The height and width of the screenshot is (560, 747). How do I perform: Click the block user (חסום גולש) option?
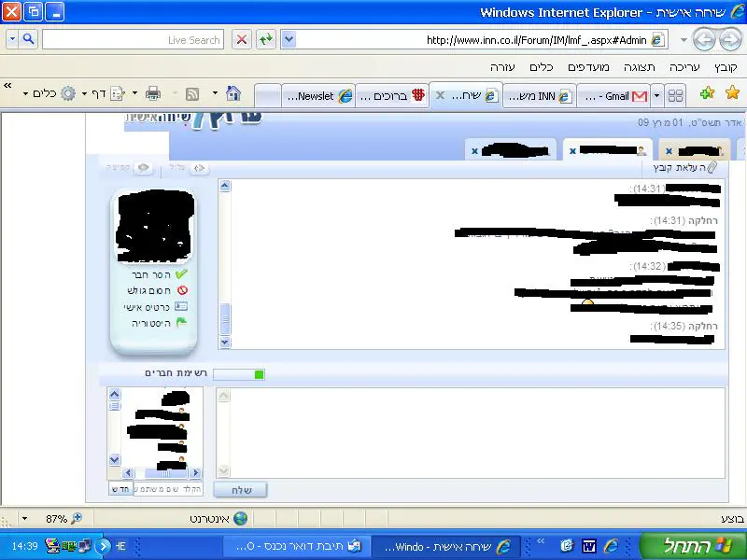pos(181,290)
